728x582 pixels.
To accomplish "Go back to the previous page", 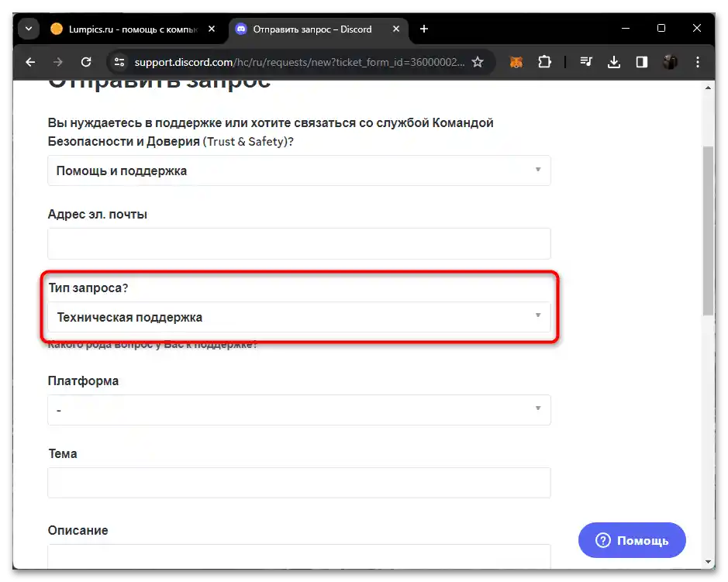I will click(x=30, y=61).
